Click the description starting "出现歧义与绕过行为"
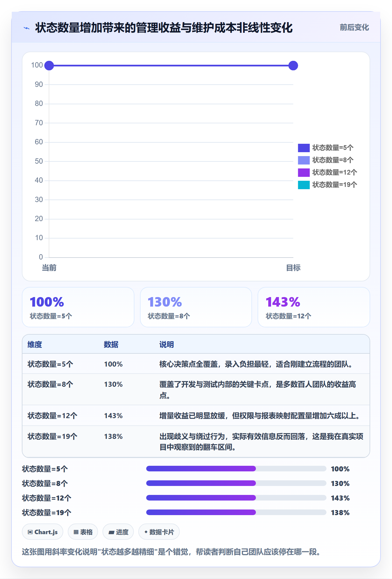Screen dimensions: 392x579 pyautogui.click(x=261, y=442)
